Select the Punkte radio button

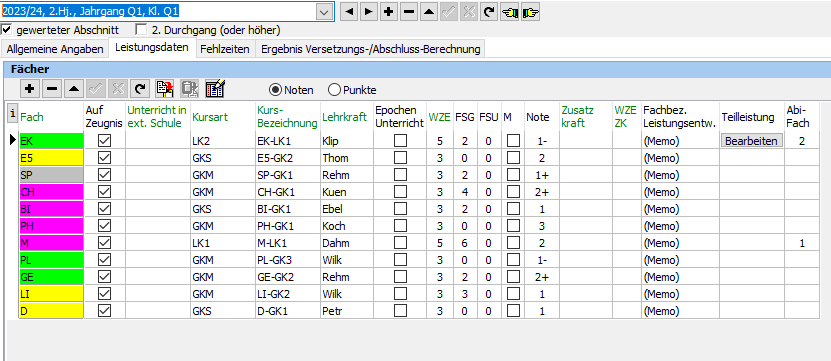point(334,90)
